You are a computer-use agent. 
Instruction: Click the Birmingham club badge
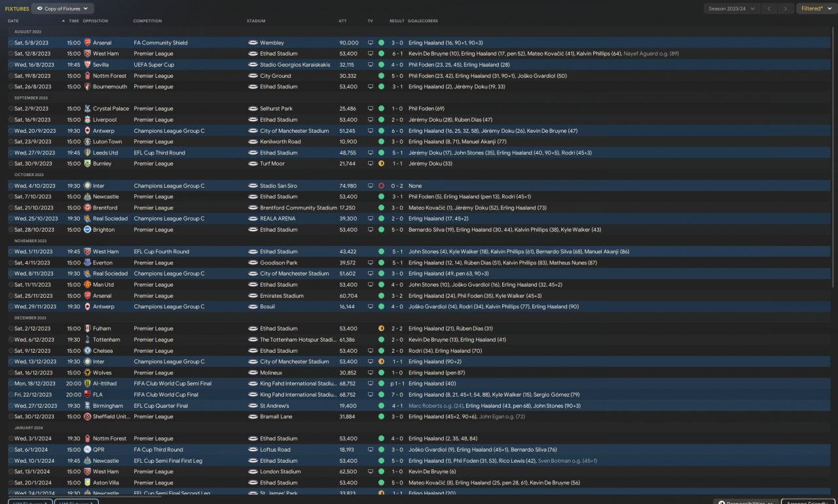(88, 406)
